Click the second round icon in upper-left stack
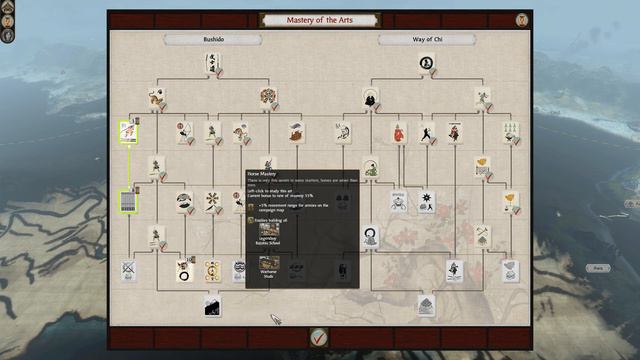The image size is (640, 360). point(7,21)
